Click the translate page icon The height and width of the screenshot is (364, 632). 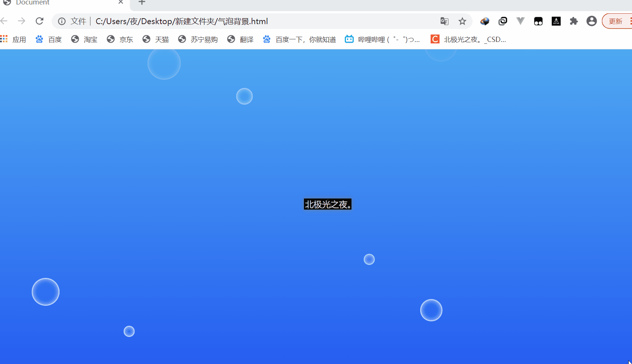444,22
